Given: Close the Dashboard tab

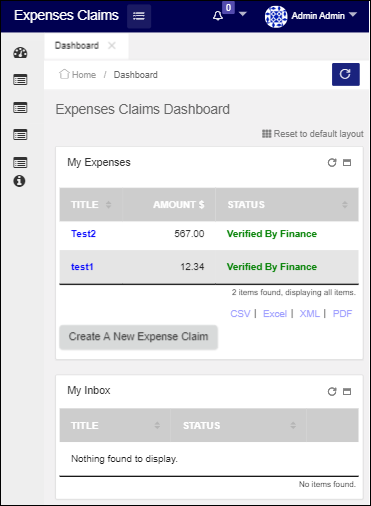Looking at the screenshot, I should click(x=112, y=45).
